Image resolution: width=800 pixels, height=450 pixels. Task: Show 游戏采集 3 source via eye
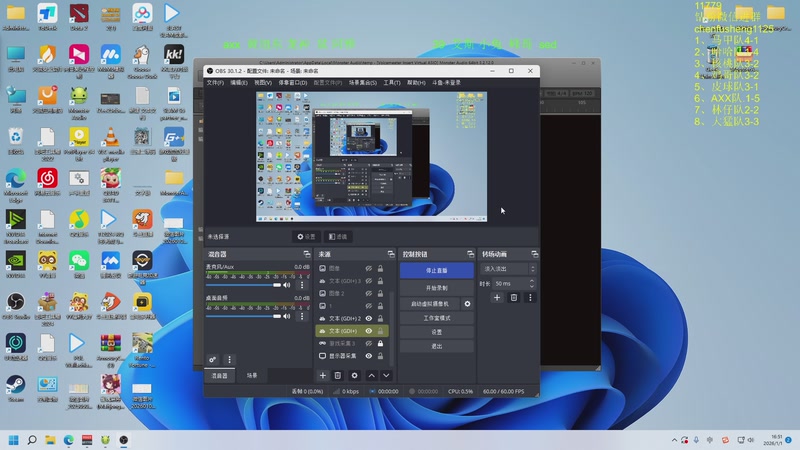[368, 343]
